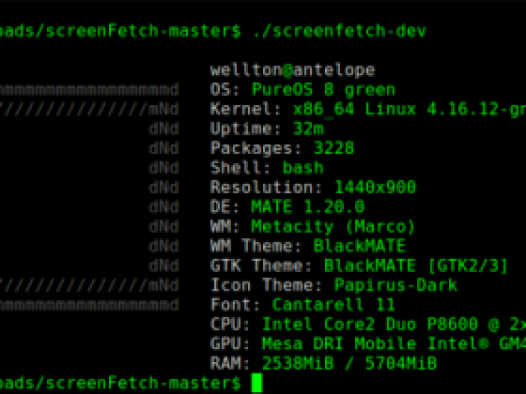This screenshot has height=394, width=526.
Task: Click the Papirus-Dark icon theme text
Action: point(396,285)
